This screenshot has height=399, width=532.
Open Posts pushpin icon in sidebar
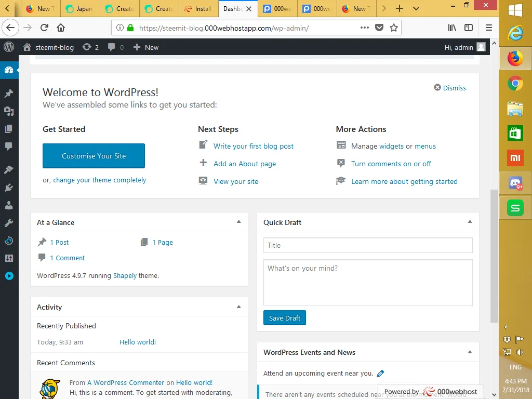(x=9, y=94)
